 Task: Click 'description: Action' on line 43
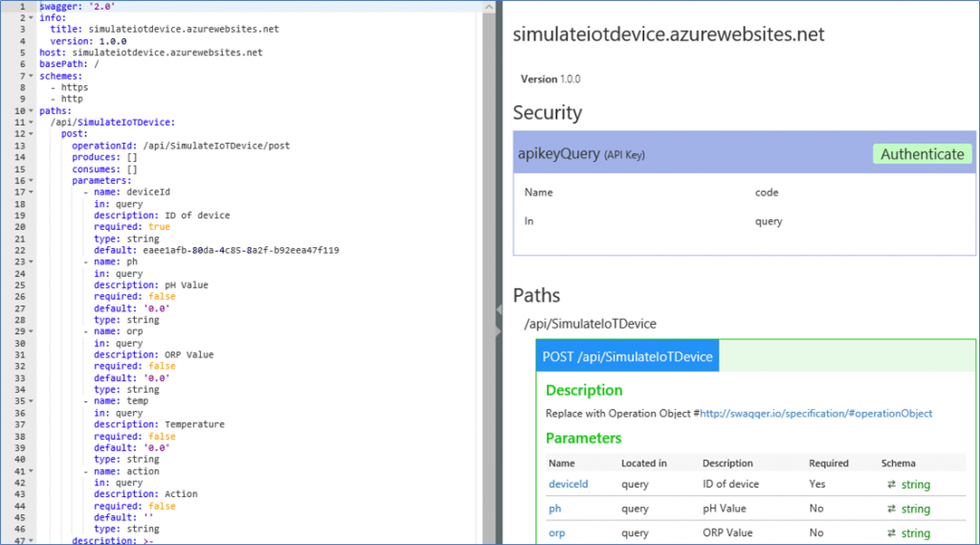145,494
